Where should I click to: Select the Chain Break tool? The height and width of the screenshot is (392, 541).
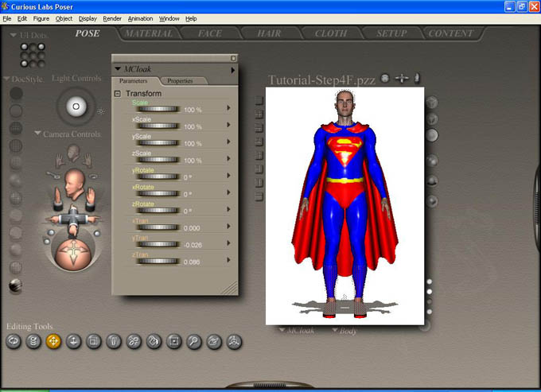click(134, 341)
